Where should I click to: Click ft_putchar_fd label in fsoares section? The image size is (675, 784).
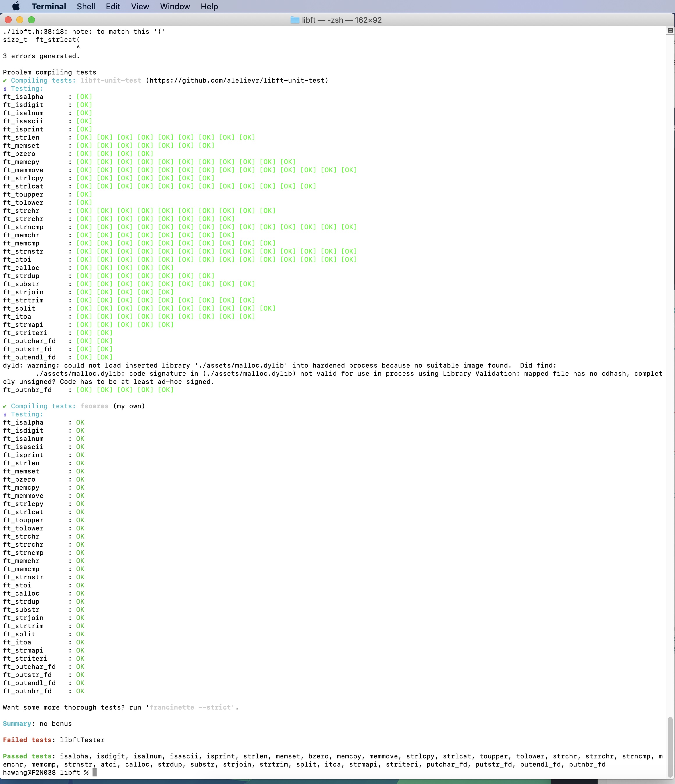(29, 667)
